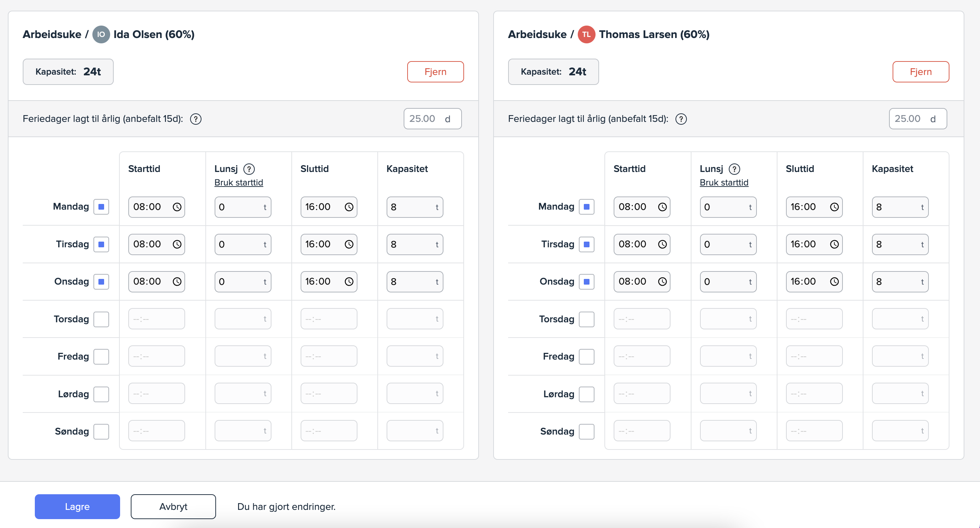Open clock picker for Ida's Onsdag Sluttid
Screen dimensions: 980x528
349,281
